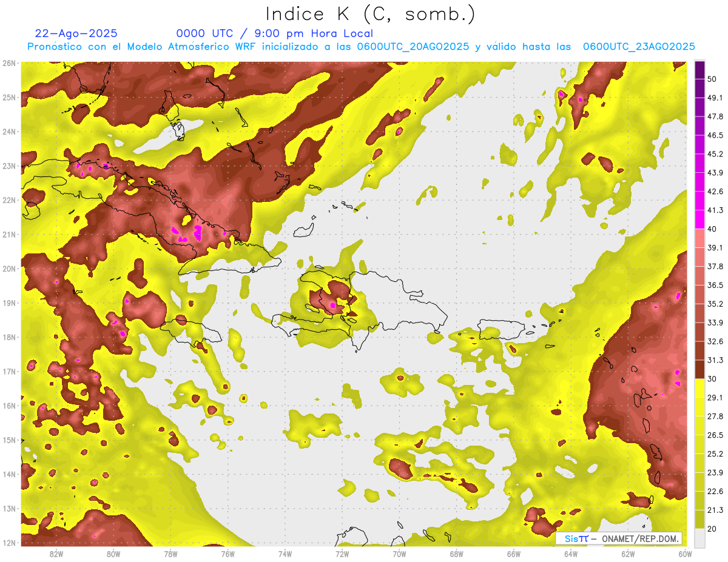728x562 pixels.
Task: Click the '18N' latitude label
Action: [x=9, y=337]
